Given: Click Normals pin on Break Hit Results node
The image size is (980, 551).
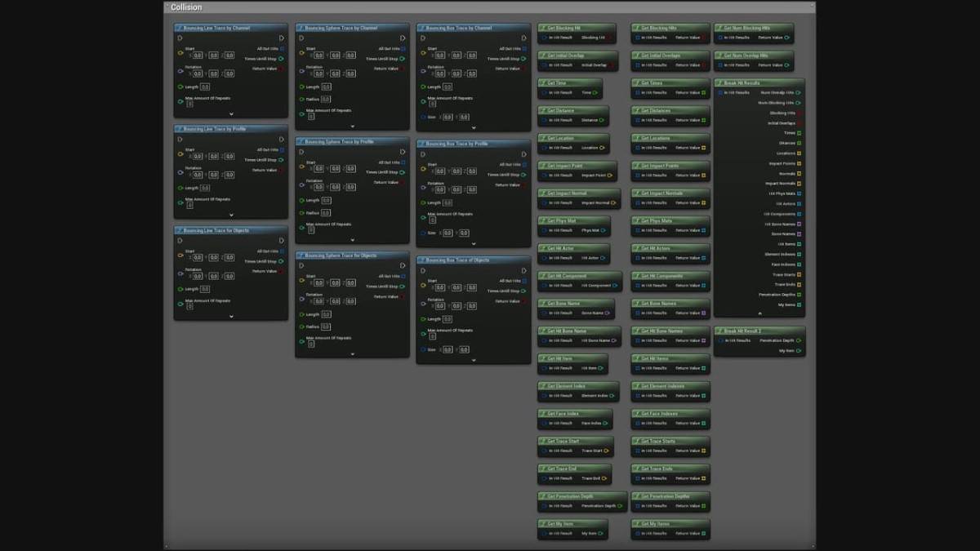Looking at the screenshot, I should pos(799,173).
